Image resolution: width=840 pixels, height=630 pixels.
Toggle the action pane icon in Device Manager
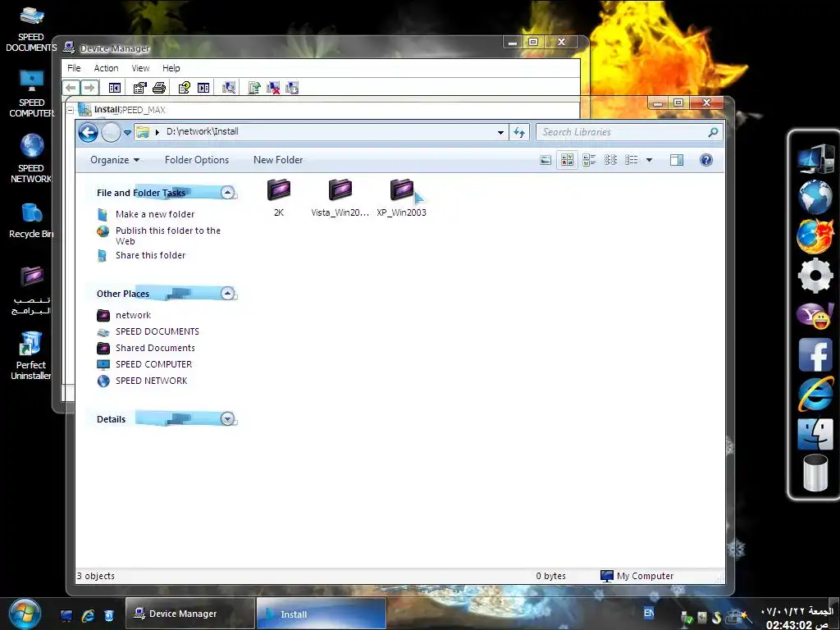(203, 88)
